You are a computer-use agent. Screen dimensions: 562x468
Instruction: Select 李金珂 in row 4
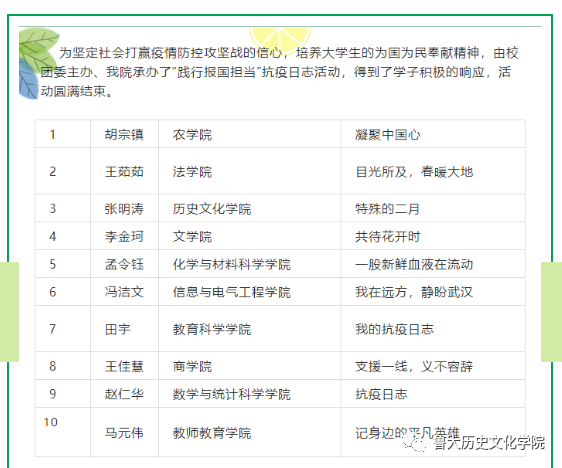point(124,237)
